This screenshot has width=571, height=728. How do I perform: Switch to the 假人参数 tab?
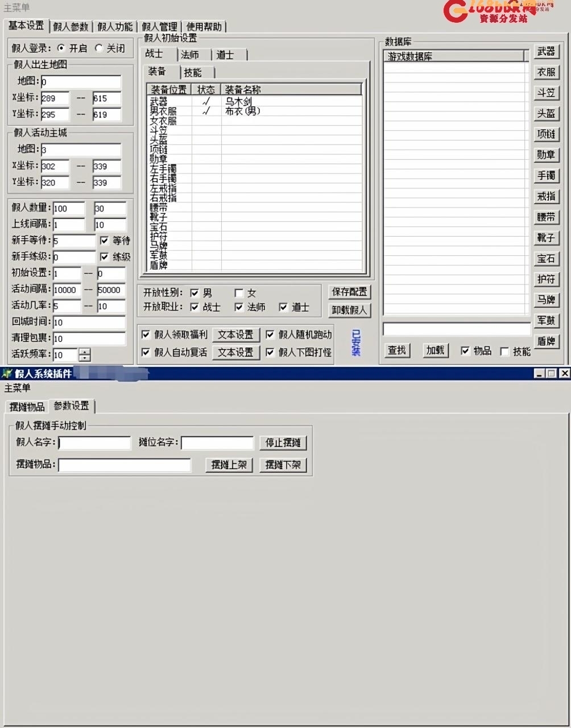[x=71, y=27]
